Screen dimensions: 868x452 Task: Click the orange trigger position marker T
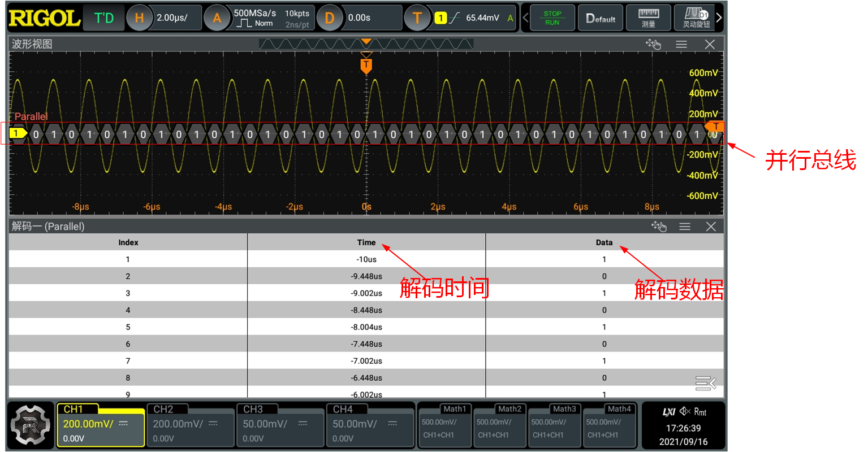click(366, 66)
